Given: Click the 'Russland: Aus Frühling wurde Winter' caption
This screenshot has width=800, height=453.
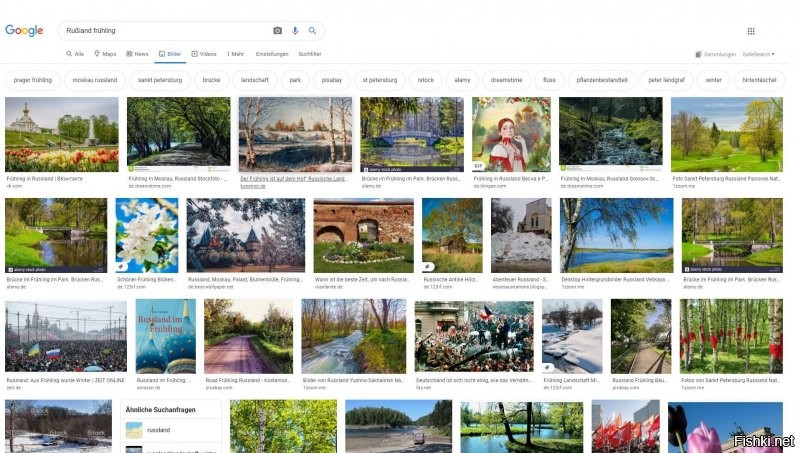Looking at the screenshot, I should (66, 381).
